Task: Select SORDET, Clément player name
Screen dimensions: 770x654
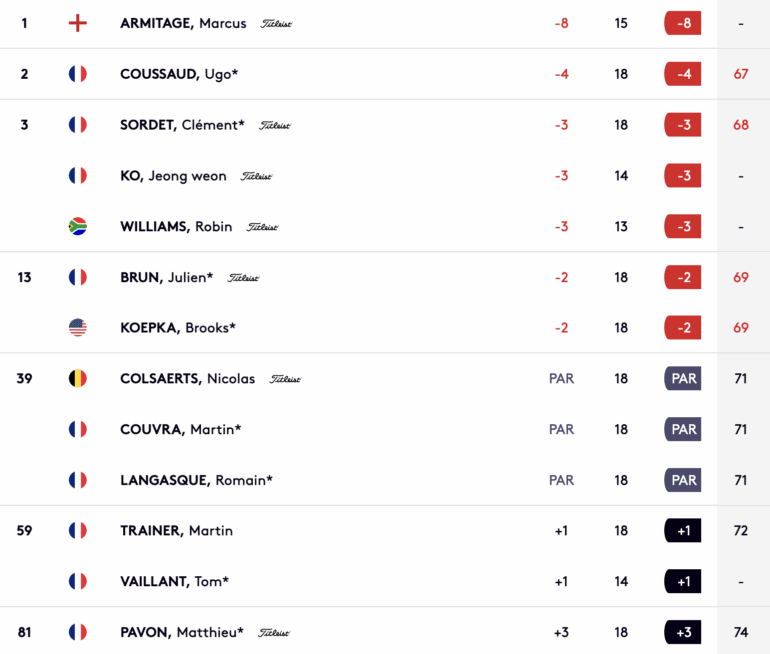Action: click(182, 125)
